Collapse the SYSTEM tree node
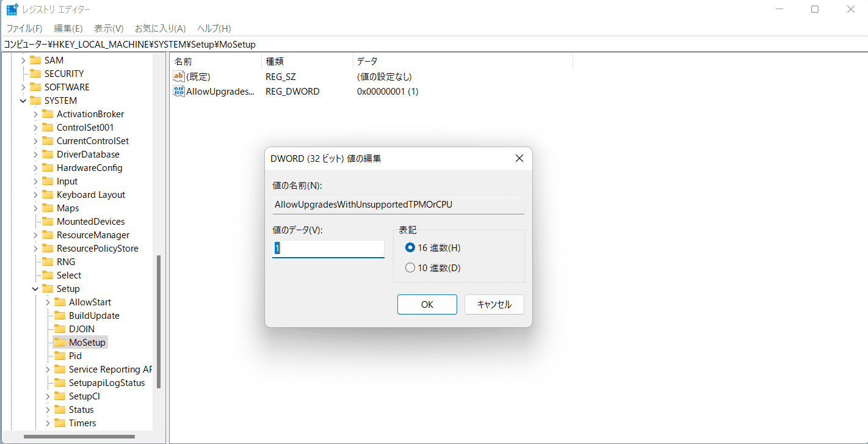868x444 pixels. [23, 101]
